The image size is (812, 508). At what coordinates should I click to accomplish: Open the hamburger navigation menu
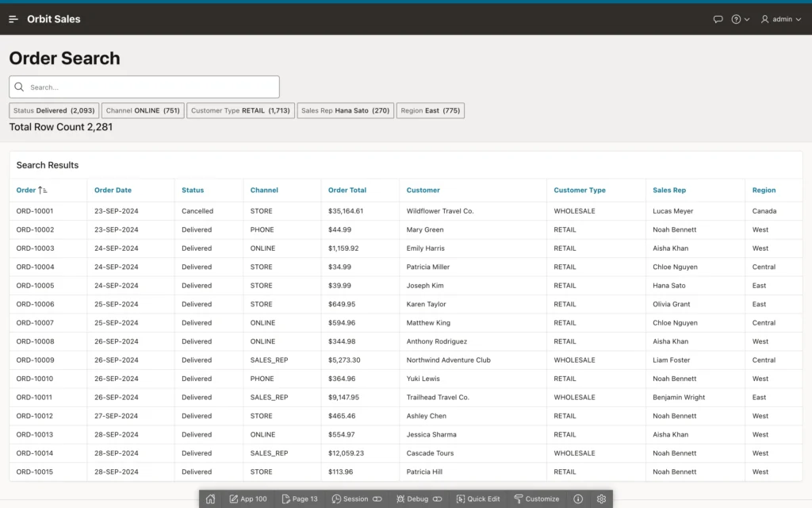point(13,19)
